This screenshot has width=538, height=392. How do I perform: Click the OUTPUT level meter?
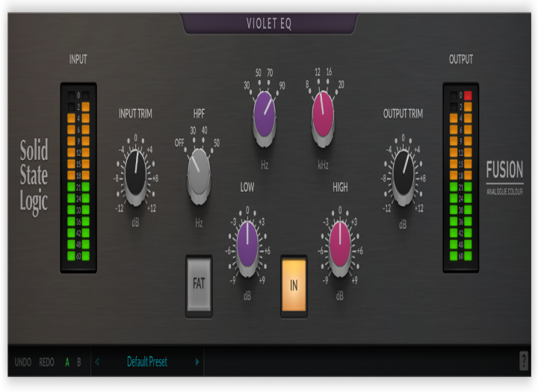(x=461, y=178)
